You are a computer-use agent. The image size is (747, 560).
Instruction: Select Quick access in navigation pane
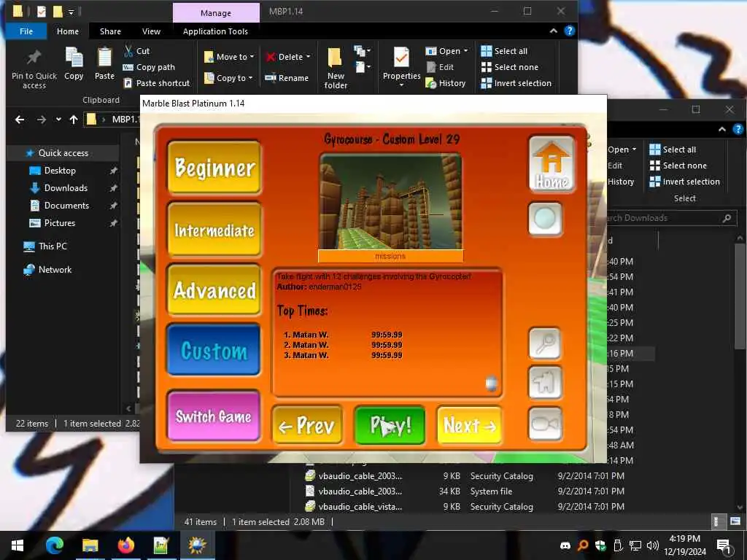[x=63, y=153]
